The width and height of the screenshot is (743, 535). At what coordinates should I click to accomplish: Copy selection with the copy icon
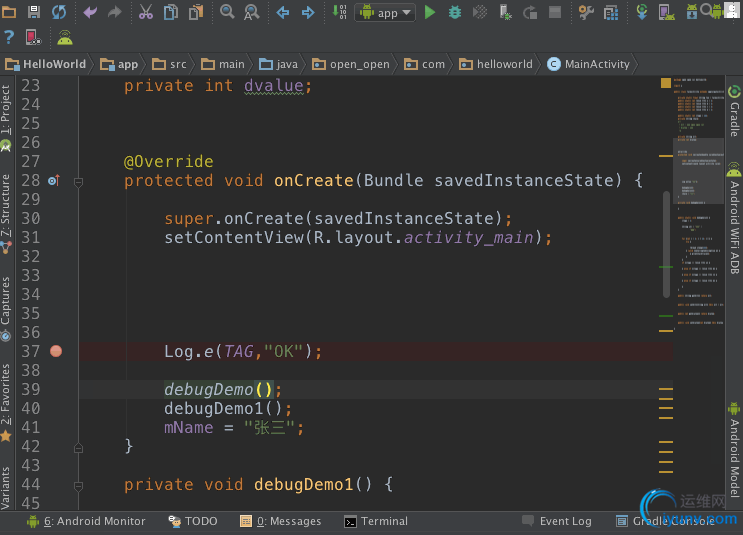171,12
